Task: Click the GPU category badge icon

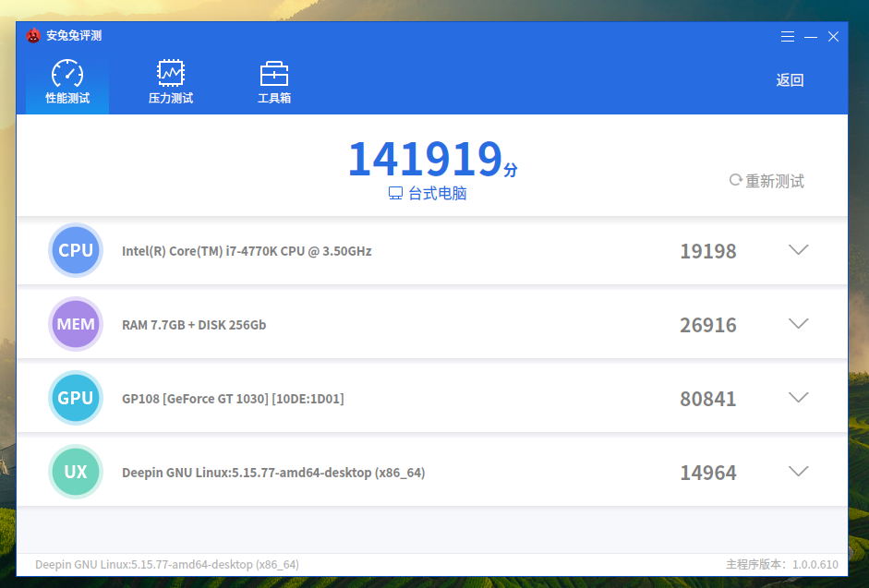Action: coord(75,398)
